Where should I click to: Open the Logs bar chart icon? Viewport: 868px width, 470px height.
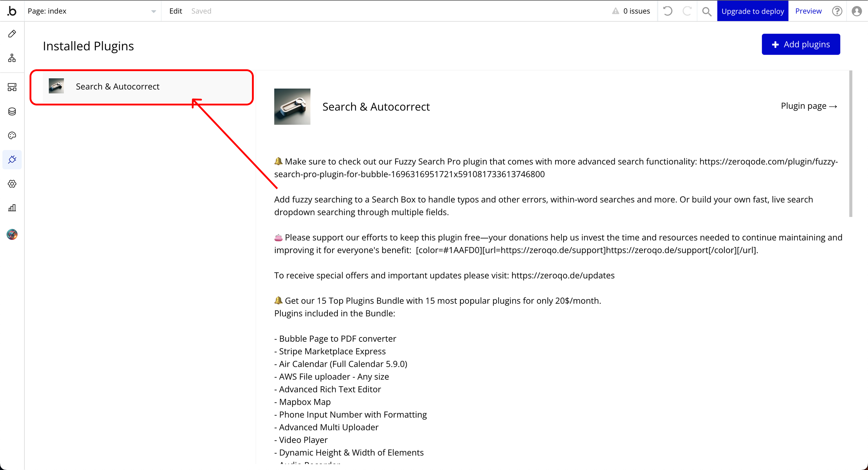[x=12, y=208]
